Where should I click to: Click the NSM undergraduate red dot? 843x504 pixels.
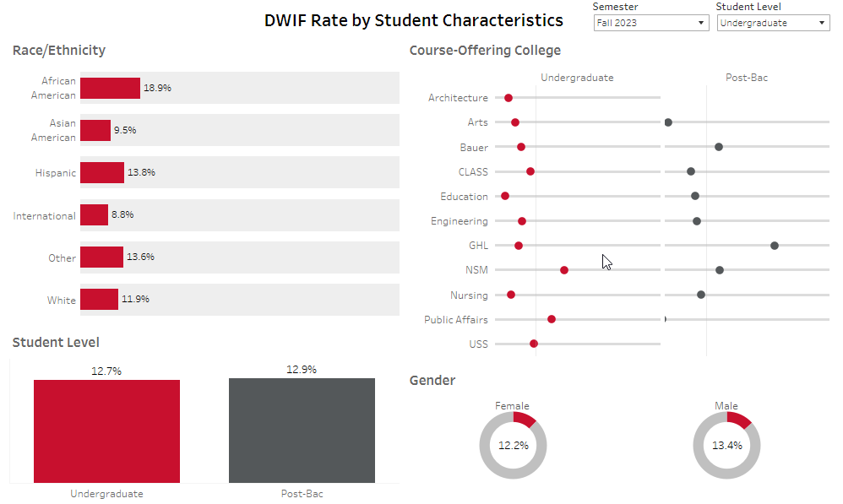(564, 270)
